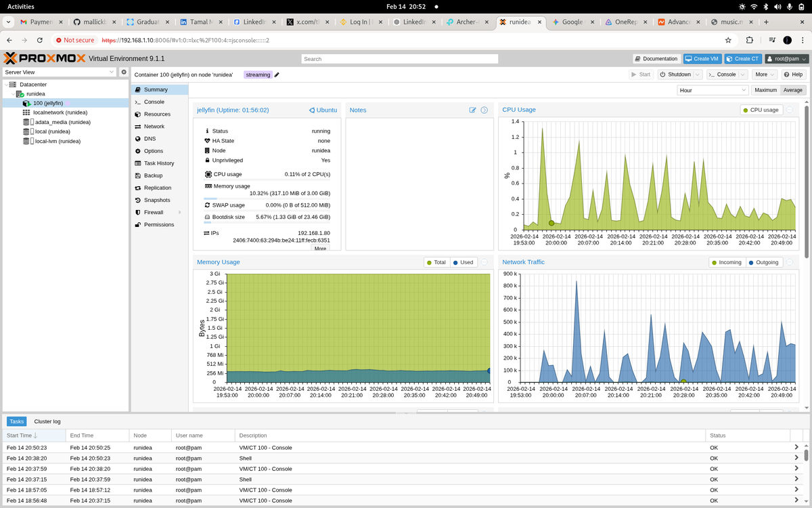Open details arrow for 20:38:20 Shell task
This screenshot has height=508, width=812.
(796, 458)
